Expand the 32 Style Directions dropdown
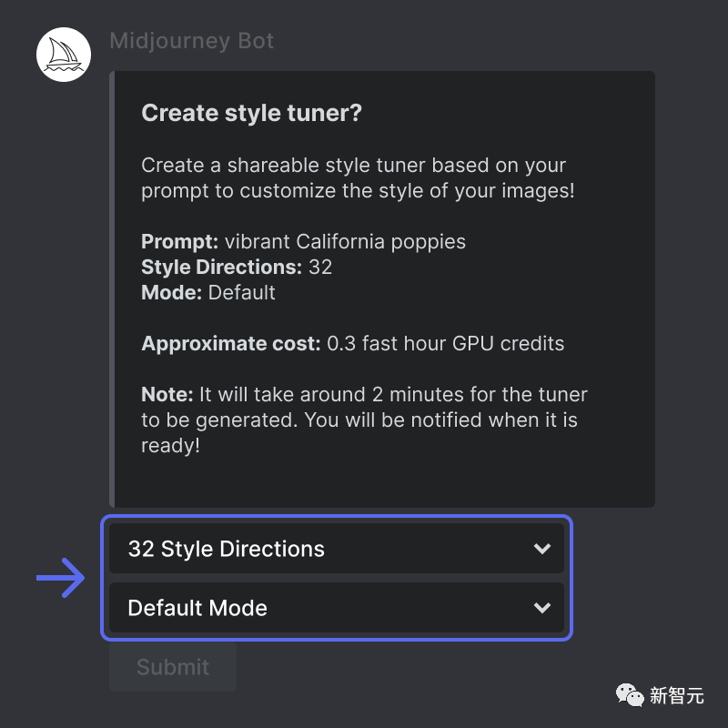 click(x=337, y=549)
